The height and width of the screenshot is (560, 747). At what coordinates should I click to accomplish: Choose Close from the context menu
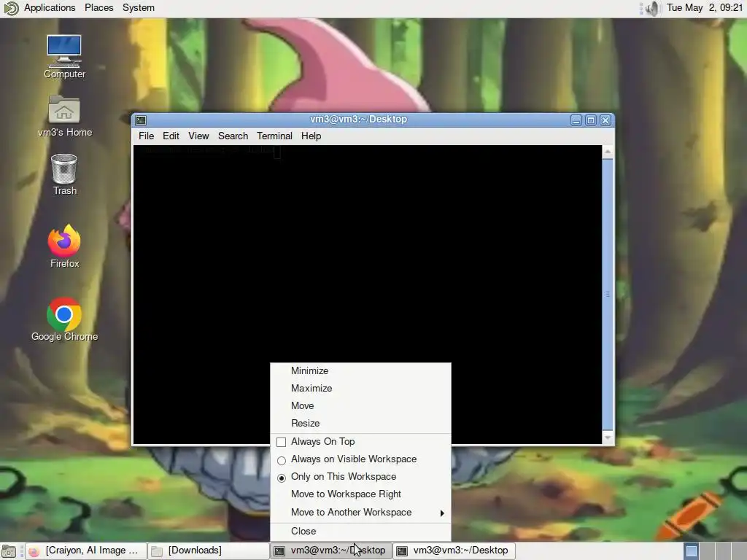(360, 532)
